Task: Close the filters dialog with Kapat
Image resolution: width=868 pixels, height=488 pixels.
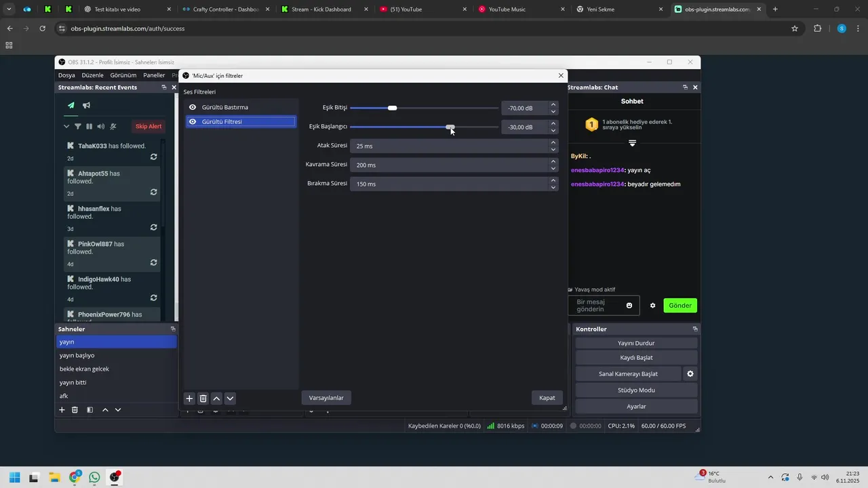Action: [x=547, y=398]
